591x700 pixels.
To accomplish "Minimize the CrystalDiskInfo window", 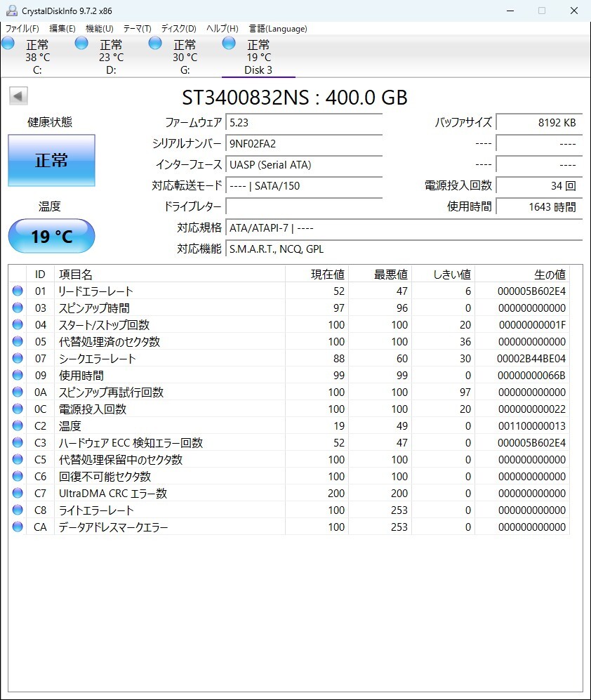I will [510, 11].
